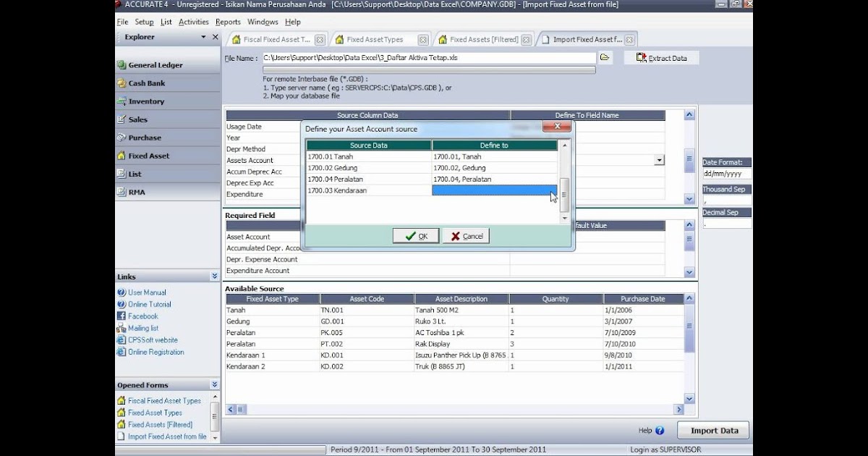Click the File Name path field
Screen dimensions: 868x456
point(429,58)
